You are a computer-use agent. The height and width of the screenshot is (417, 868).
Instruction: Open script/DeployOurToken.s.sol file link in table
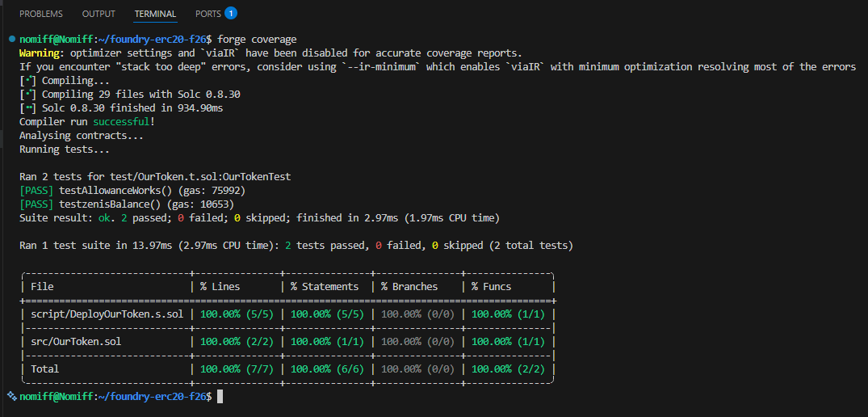[107, 314]
